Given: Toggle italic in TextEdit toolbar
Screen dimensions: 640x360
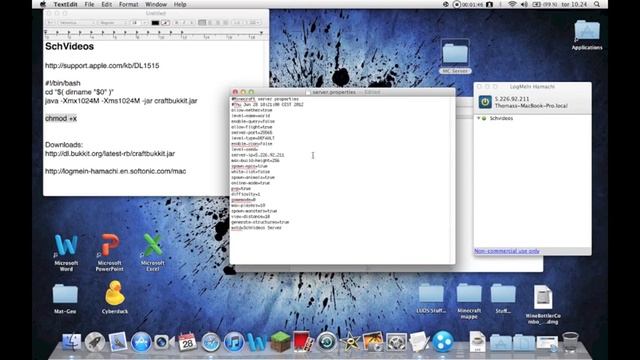Looking at the screenshot, I should pos(184,23).
